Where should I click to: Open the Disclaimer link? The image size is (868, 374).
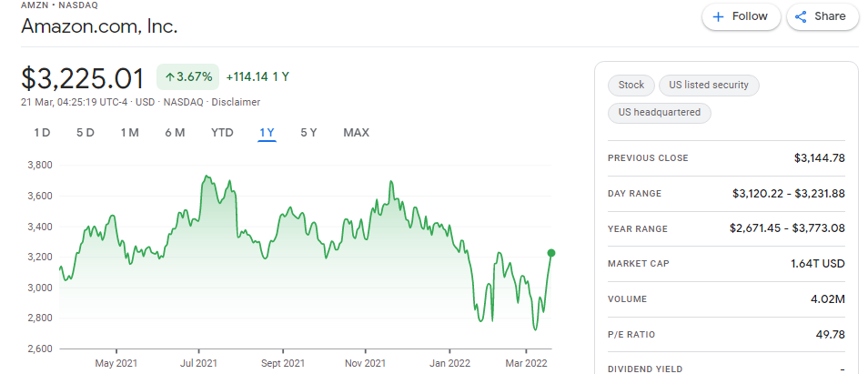pos(236,102)
